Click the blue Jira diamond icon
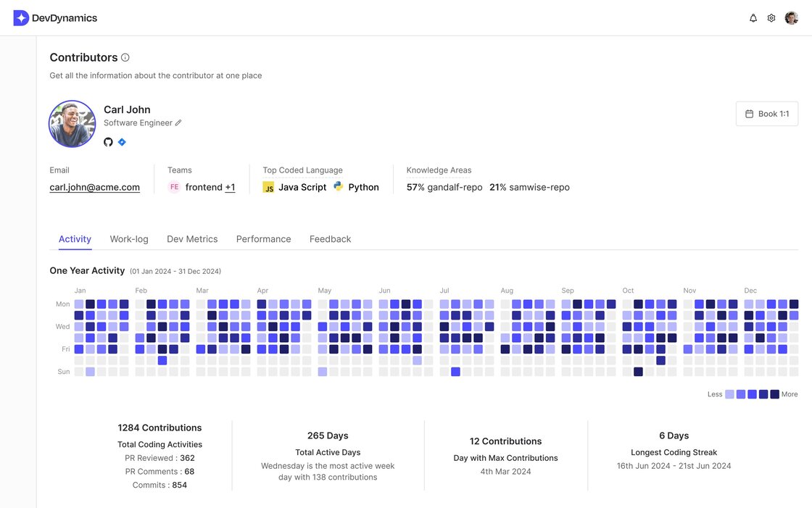This screenshot has width=812, height=508. tap(122, 142)
